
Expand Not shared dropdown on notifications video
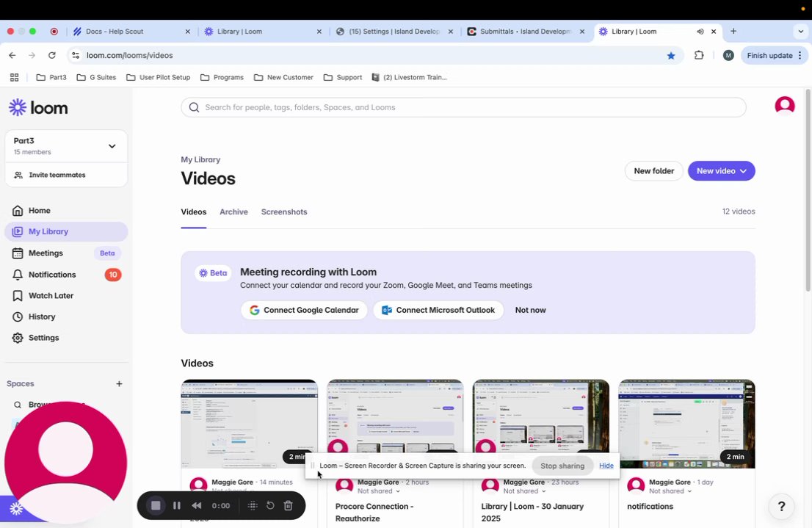point(670,491)
